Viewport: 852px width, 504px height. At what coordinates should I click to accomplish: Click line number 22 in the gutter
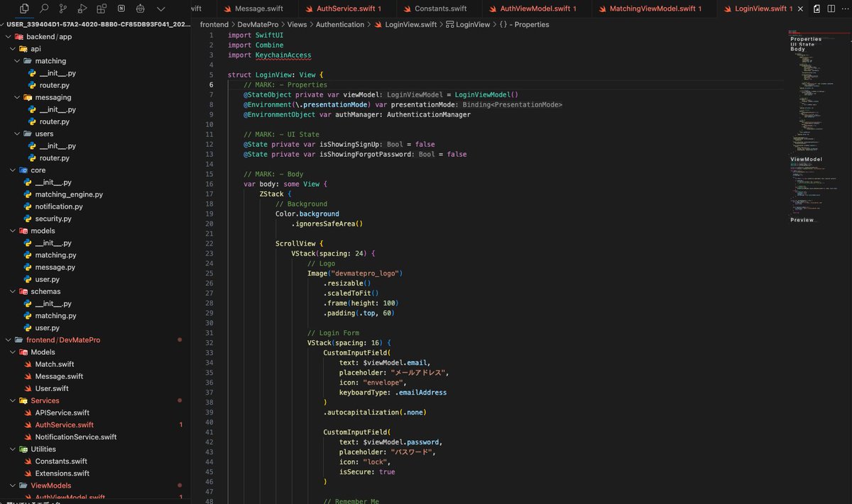[209, 243]
